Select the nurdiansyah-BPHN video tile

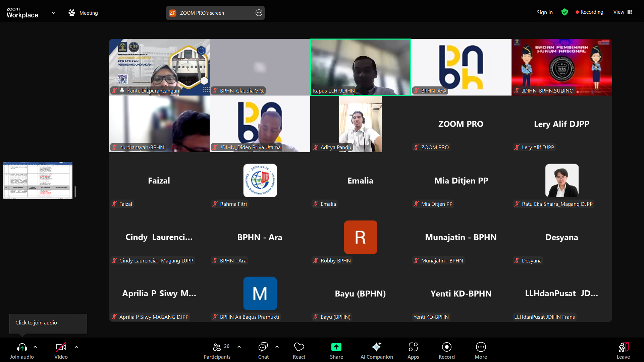(159, 124)
